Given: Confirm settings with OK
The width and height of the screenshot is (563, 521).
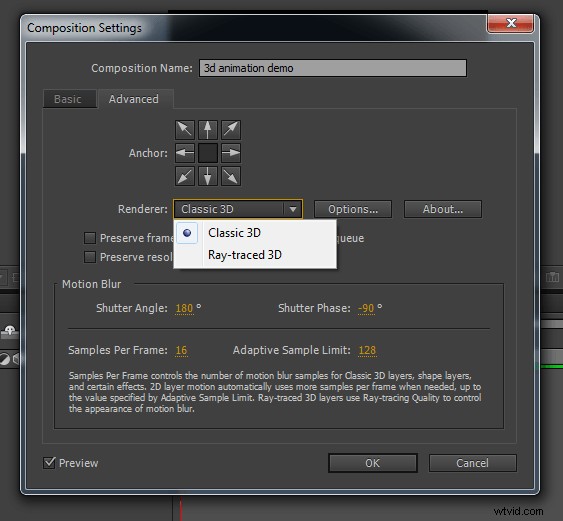Looking at the screenshot, I should [373, 463].
